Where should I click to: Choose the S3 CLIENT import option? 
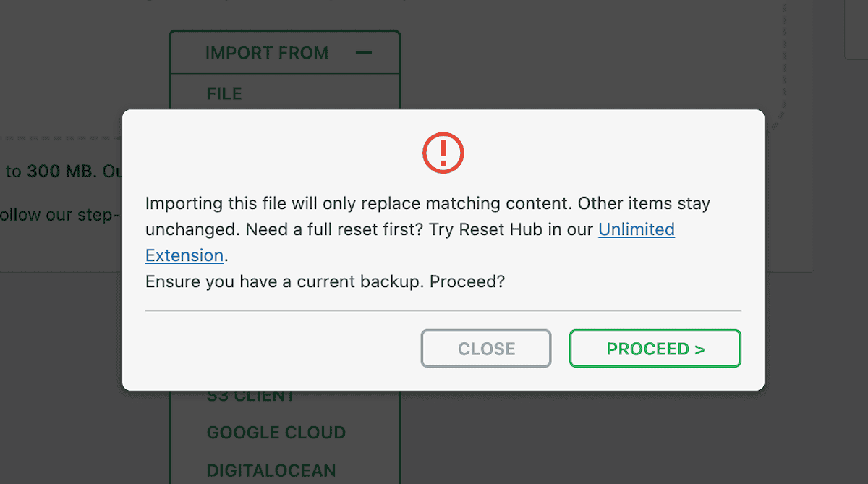[250, 395]
